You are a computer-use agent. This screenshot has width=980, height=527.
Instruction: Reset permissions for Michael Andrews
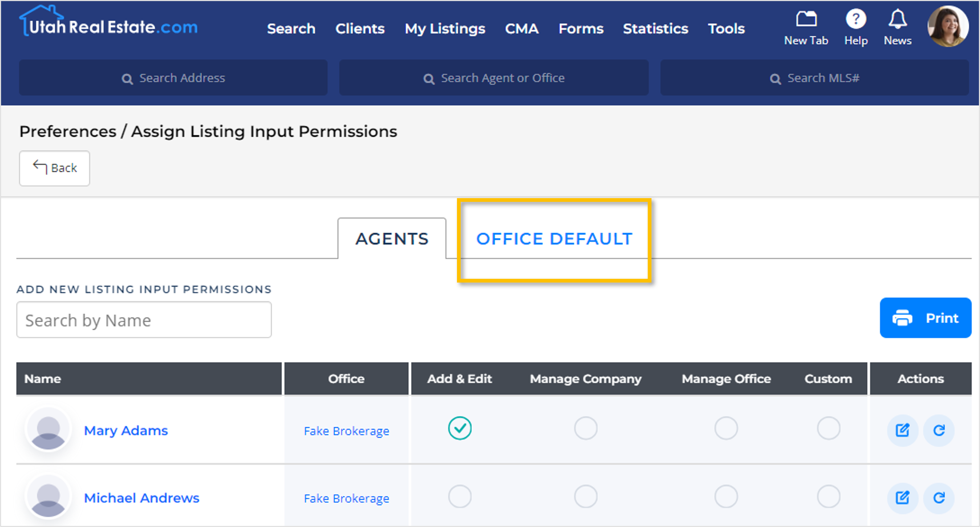pos(938,497)
